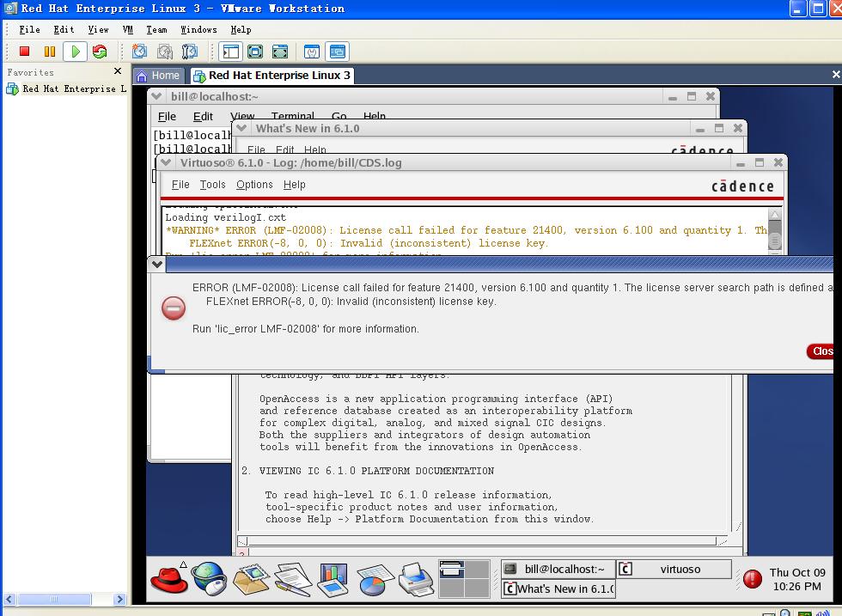Viewport: 842px width, 616px height.
Task: Open Virtuoso log window File menu
Action: click(x=180, y=185)
